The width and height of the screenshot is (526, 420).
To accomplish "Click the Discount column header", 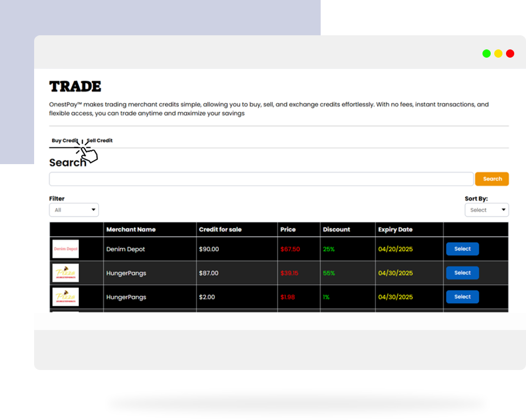I will point(337,229).
